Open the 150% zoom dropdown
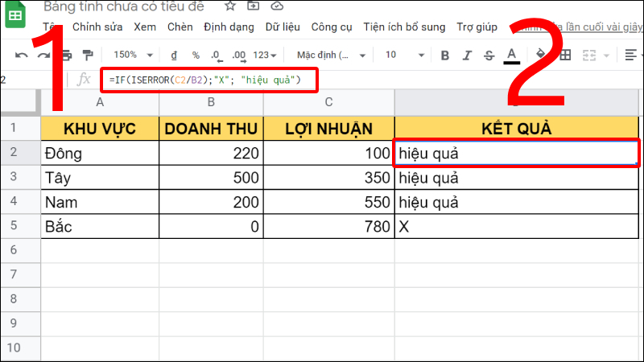This screenshot has height=362, width=644. (x=131, y=56)
